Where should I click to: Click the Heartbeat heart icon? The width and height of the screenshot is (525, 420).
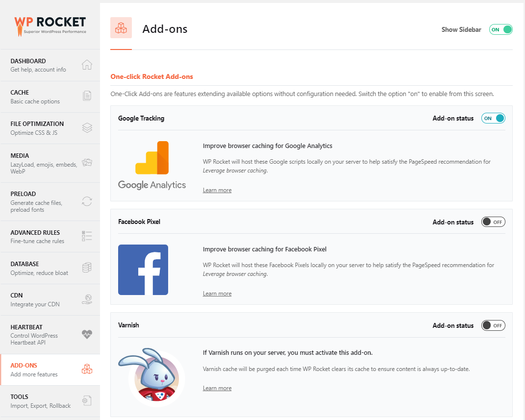87,334
